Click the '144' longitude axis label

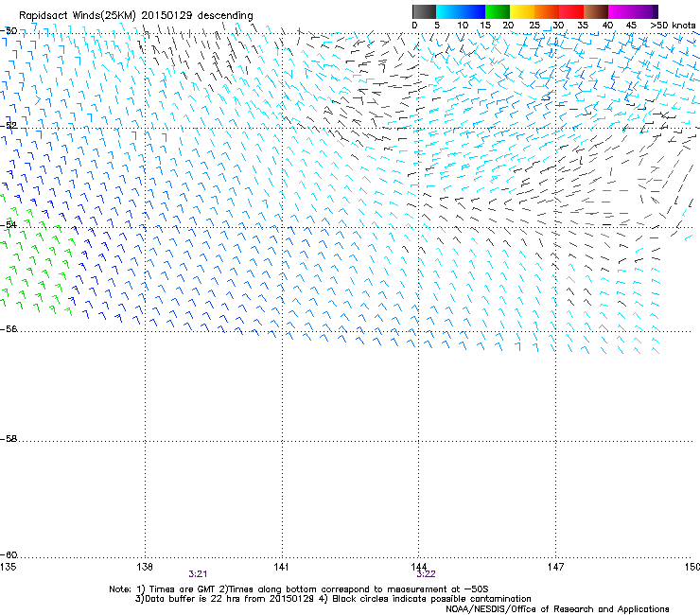(x=418, y=567)
